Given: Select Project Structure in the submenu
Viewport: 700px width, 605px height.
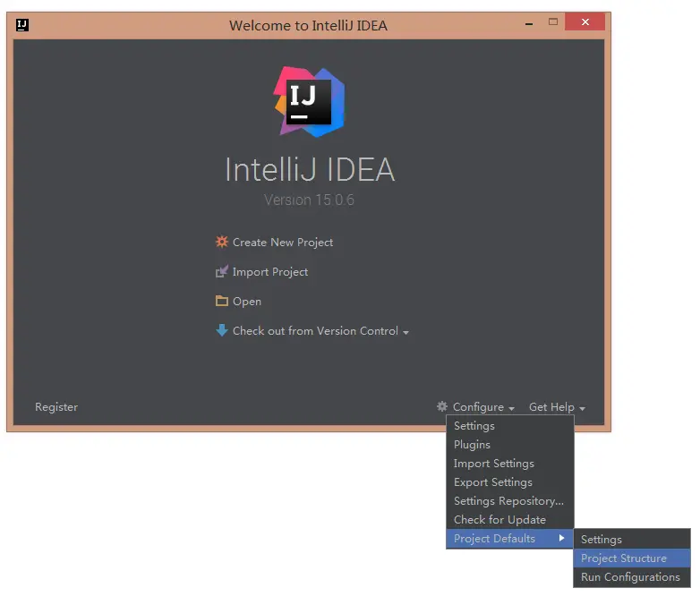Looking at the screenshot, I should pyautogui.click(x=632, y=558).
